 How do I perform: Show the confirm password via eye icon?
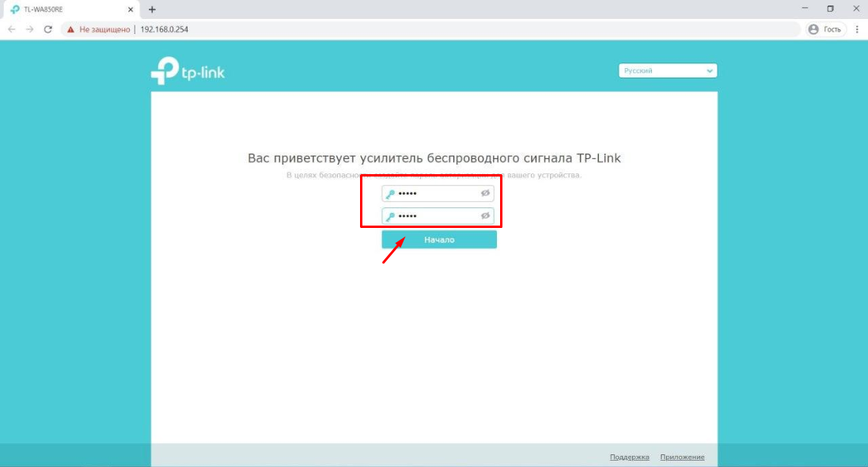click(x=485, y=216)
